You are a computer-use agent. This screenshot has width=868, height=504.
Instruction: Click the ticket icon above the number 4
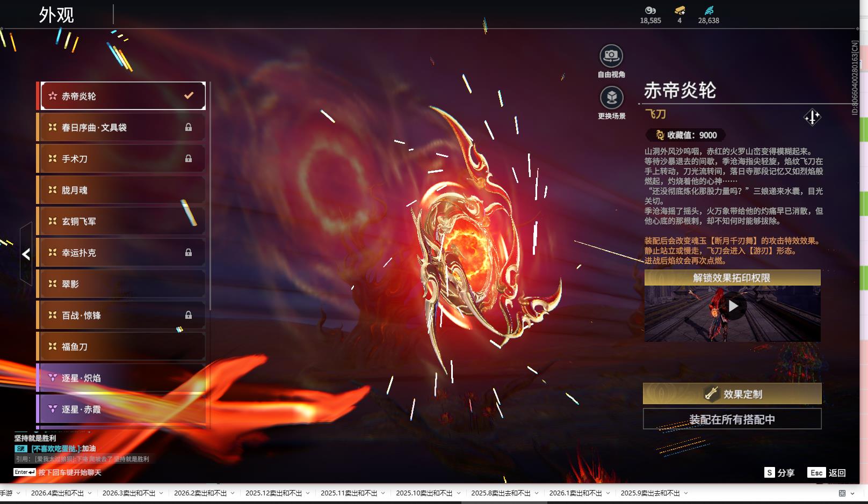[x=679, y=10]
